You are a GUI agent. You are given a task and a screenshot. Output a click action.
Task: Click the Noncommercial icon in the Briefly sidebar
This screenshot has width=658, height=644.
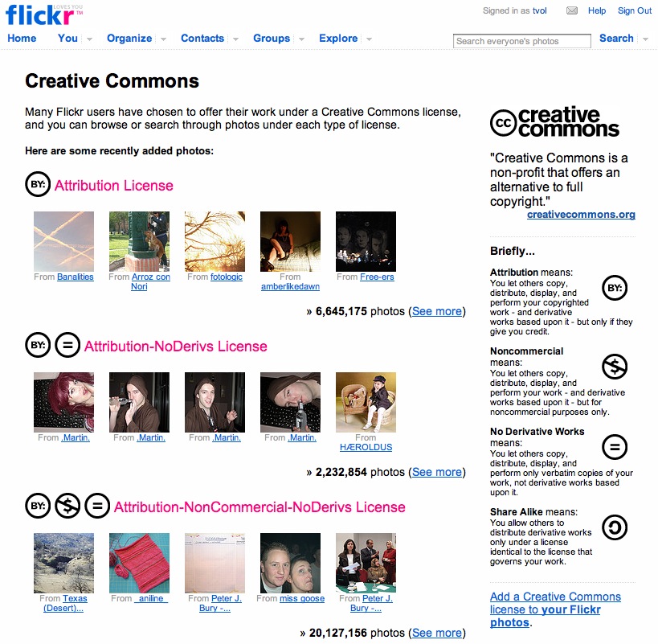pyautogui.click(x=615, y=367)
